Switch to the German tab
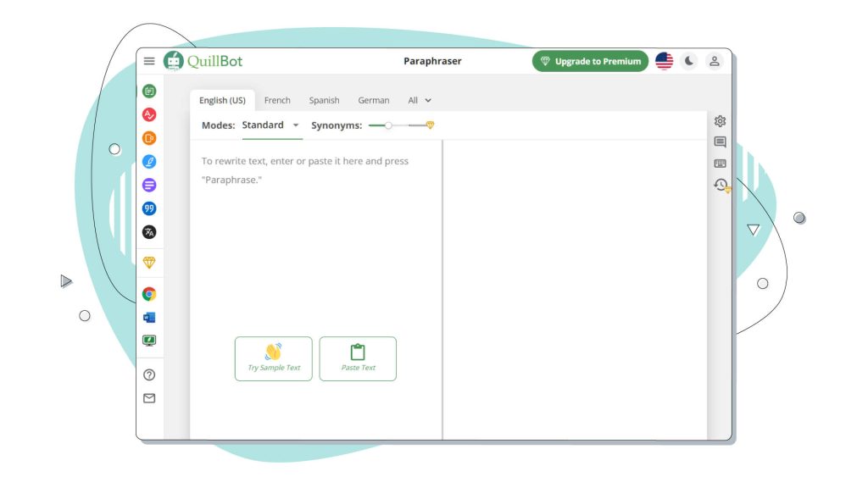 click(373, 100)
